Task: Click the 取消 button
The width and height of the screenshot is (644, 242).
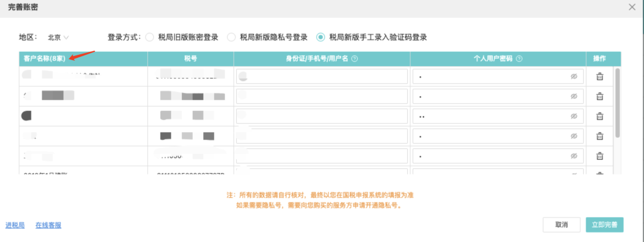Action: coord(561,225)
